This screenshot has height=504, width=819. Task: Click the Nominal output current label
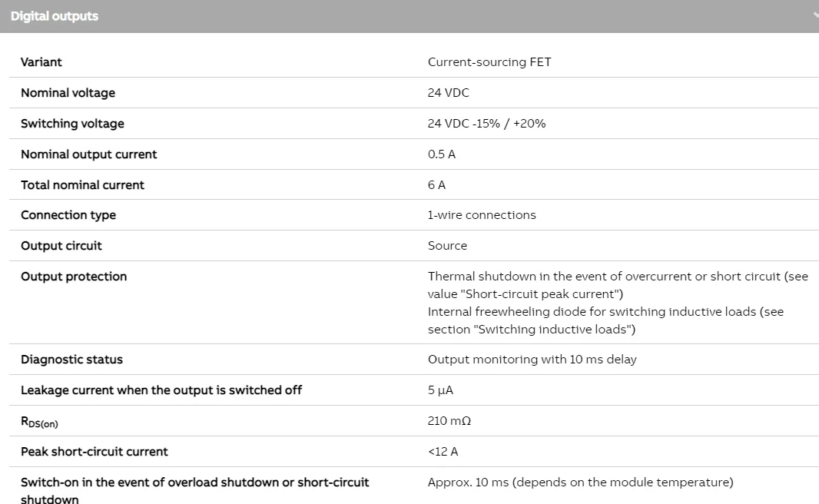coord(88,154)
